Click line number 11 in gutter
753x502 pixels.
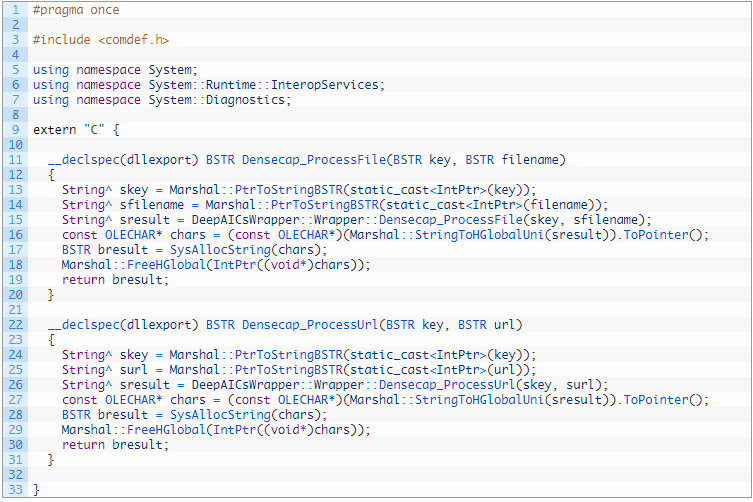pyautogui.click(x=15, y=160)
